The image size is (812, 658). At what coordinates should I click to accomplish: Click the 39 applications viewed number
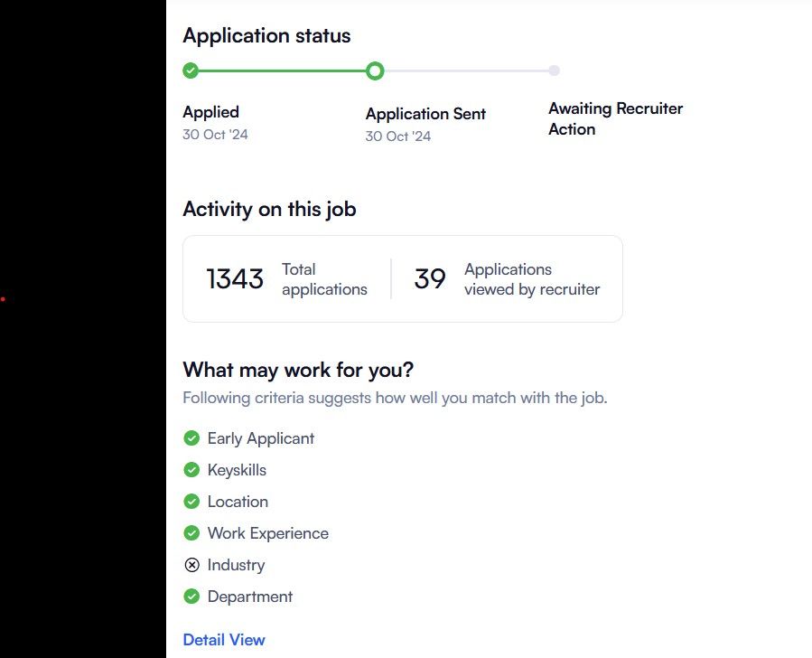click(430, 278)
